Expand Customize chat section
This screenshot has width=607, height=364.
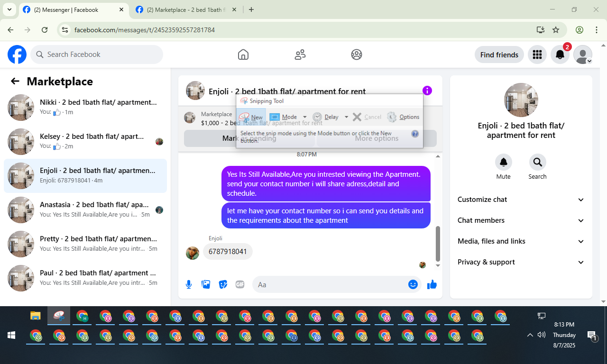(x=521, y=200)
